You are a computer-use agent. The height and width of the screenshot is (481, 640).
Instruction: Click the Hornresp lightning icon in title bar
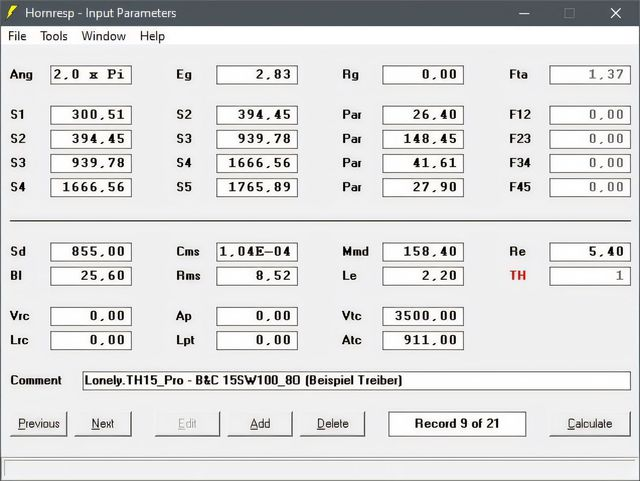pyautogui.click(x=12, y=13)
